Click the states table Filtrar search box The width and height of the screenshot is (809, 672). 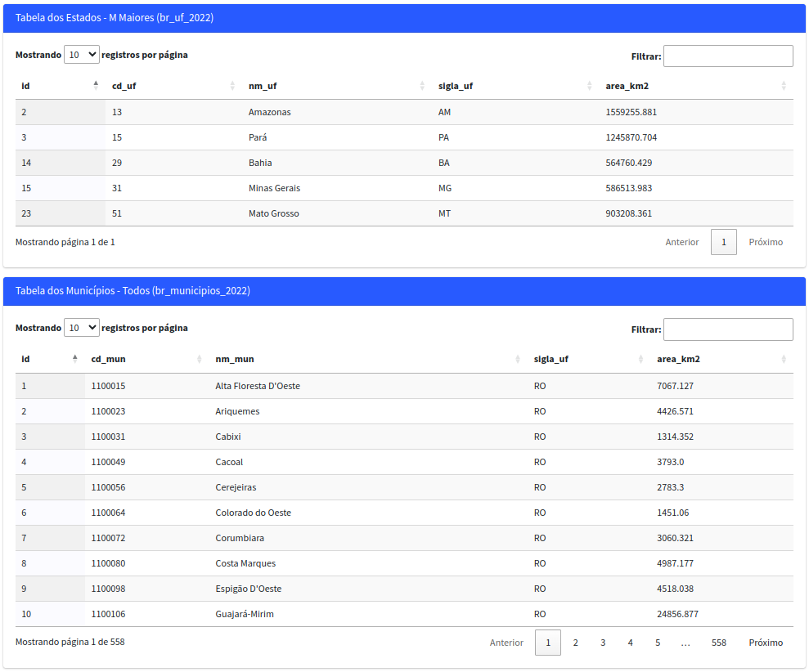pos(727,56)
